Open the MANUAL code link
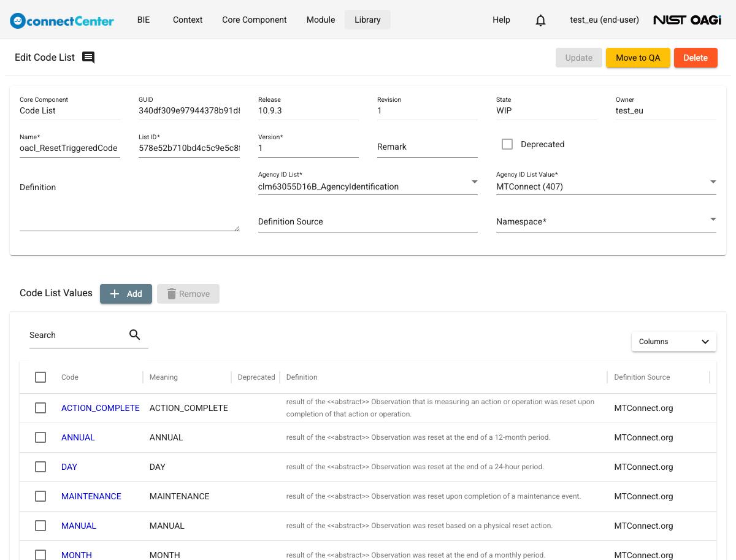This screenshot has width=736, height=560. pyautogui.click(x=79, y=526)
